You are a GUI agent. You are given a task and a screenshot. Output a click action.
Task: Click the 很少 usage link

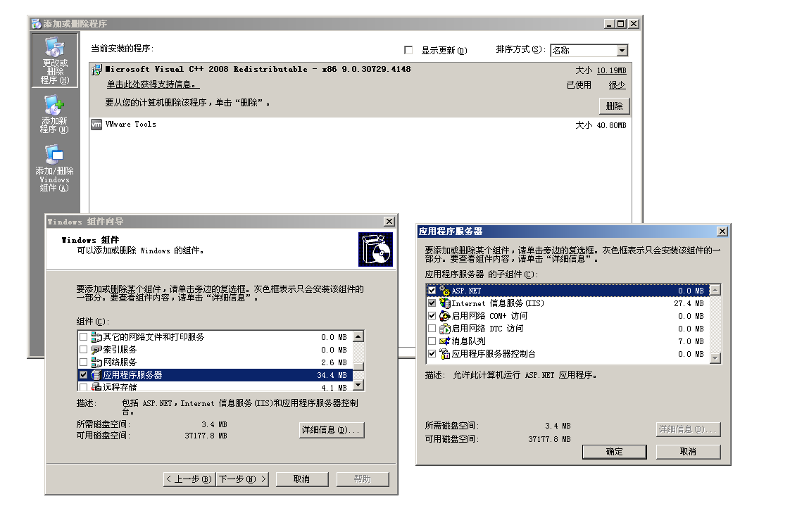617,86
